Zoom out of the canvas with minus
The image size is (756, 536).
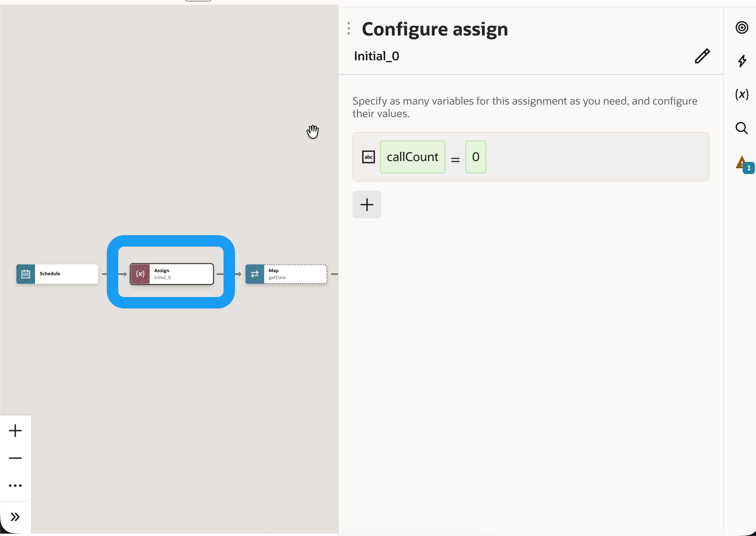point(15,458)
